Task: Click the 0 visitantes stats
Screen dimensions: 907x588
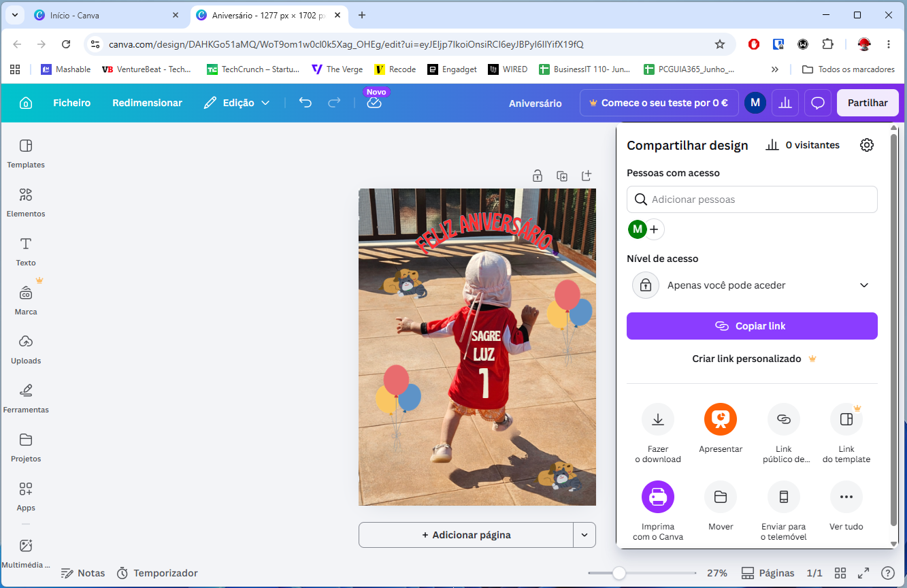Action: [803, 145]
